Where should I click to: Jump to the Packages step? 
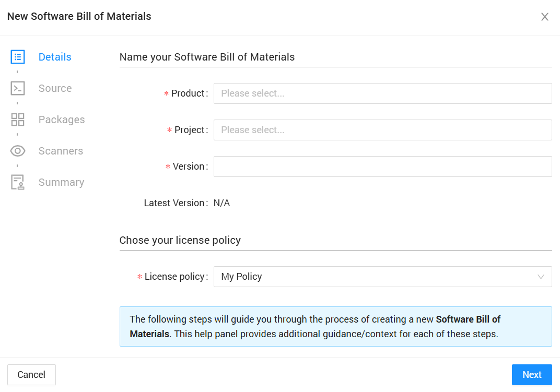[62, 120]
